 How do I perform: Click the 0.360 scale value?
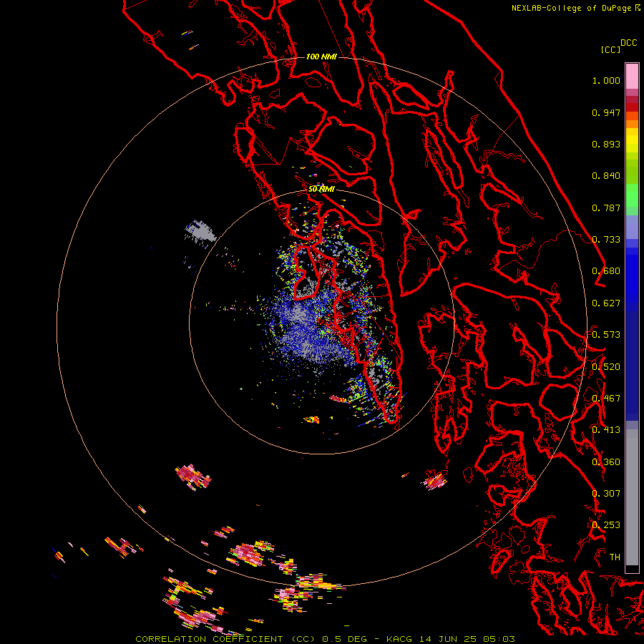coord(606,462)
